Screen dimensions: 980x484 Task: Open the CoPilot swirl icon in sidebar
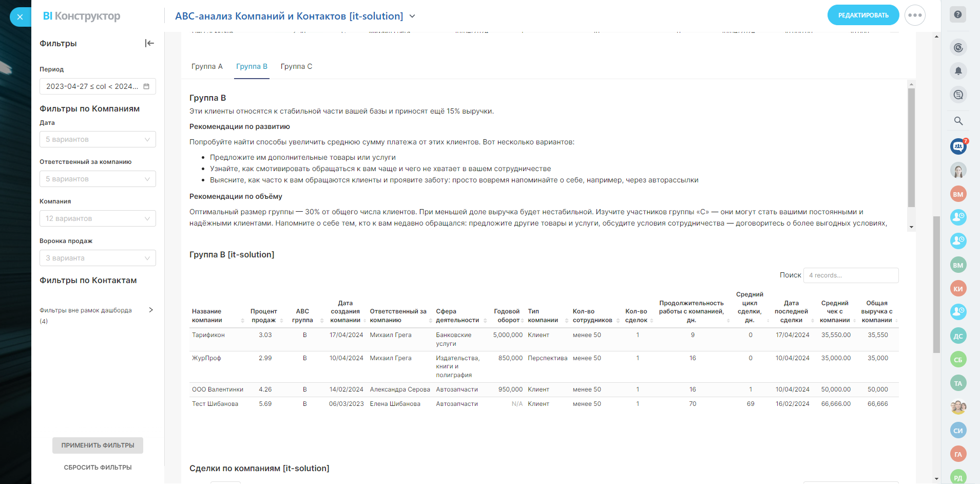click(x=958, y=48)
